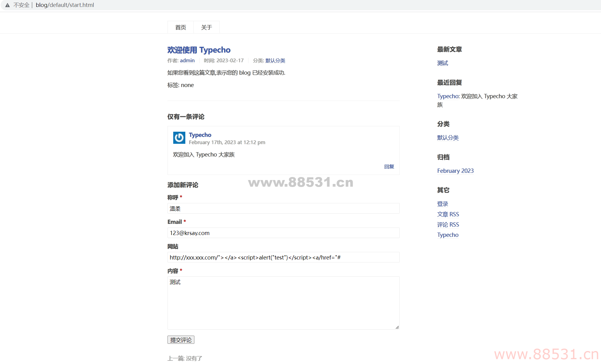Open the 关于 navigation tab
This screenshot has height=364, width=601.
click(206, 27)
